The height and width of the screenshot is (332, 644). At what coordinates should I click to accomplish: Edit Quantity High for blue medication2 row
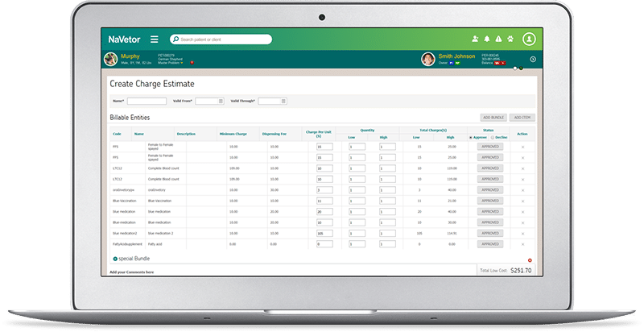tap(387, 234)
